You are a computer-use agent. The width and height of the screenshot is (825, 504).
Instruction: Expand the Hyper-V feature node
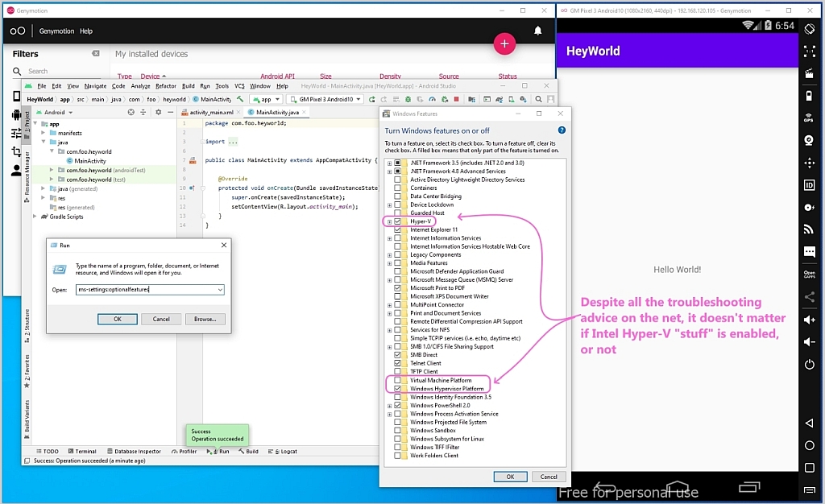[389, 221]
